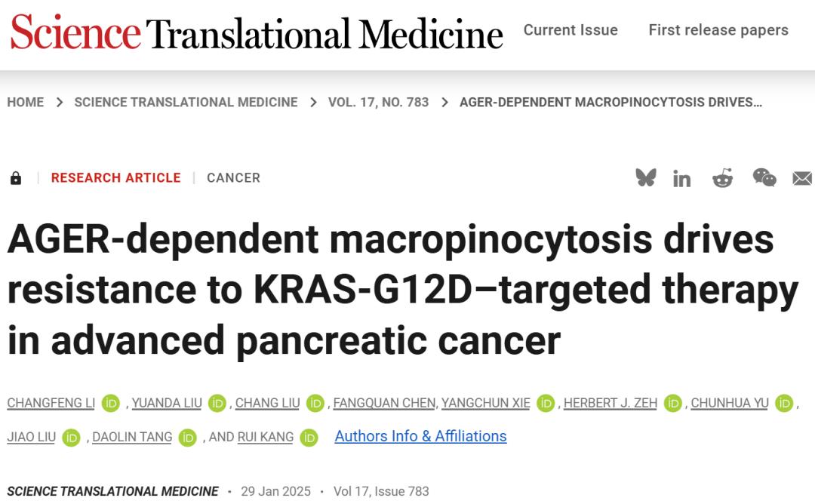Screen dimensions: 815x504
Task: Email the article using envelope icon
Action: tap(802, 179)
